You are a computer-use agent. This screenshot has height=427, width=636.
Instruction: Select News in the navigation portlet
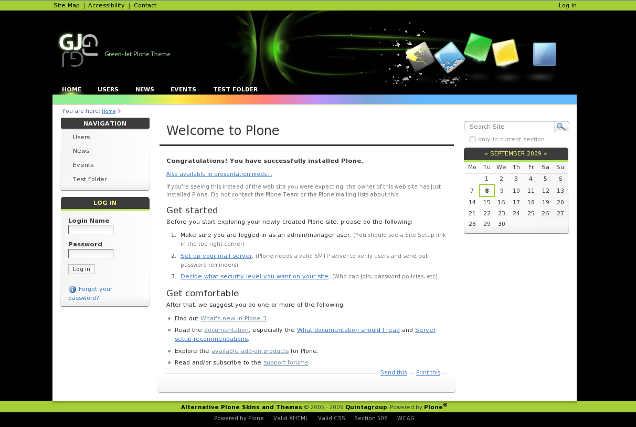pos(81,151)
